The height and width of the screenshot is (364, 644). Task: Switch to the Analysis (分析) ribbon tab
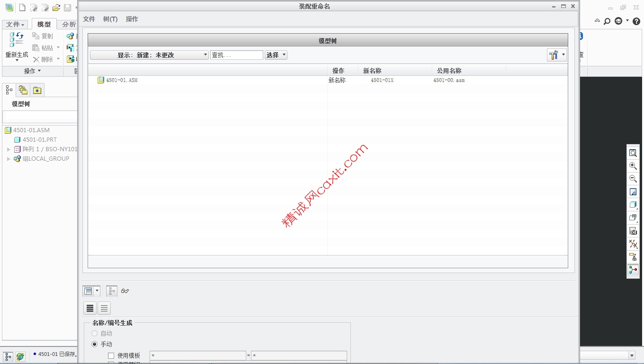coord(69,24)
